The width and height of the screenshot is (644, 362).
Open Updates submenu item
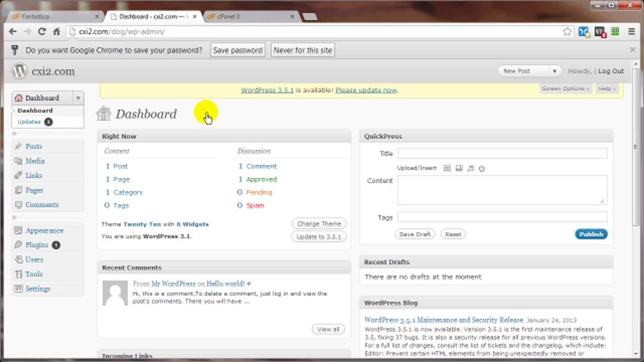click(29, 122)
